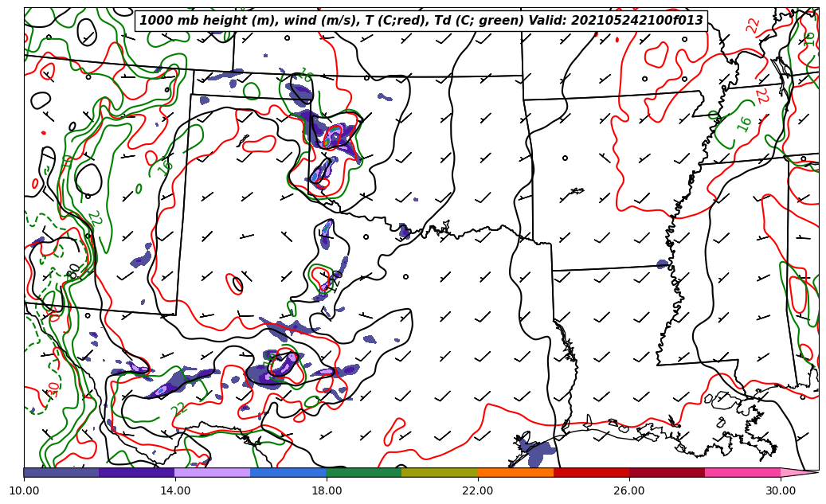The image size is (826, 504).
Task: Click the 30.00 colorbar tick label
Action: tap(781, 490)
